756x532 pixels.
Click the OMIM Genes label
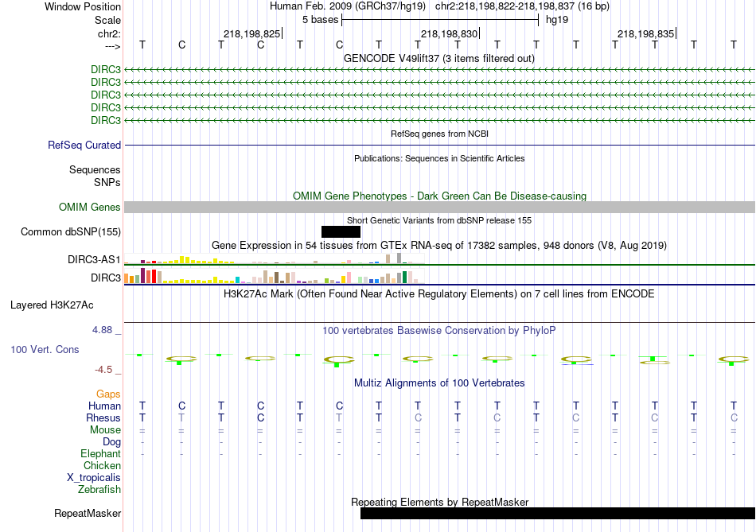pyautogui.click(x=90, y=208)
